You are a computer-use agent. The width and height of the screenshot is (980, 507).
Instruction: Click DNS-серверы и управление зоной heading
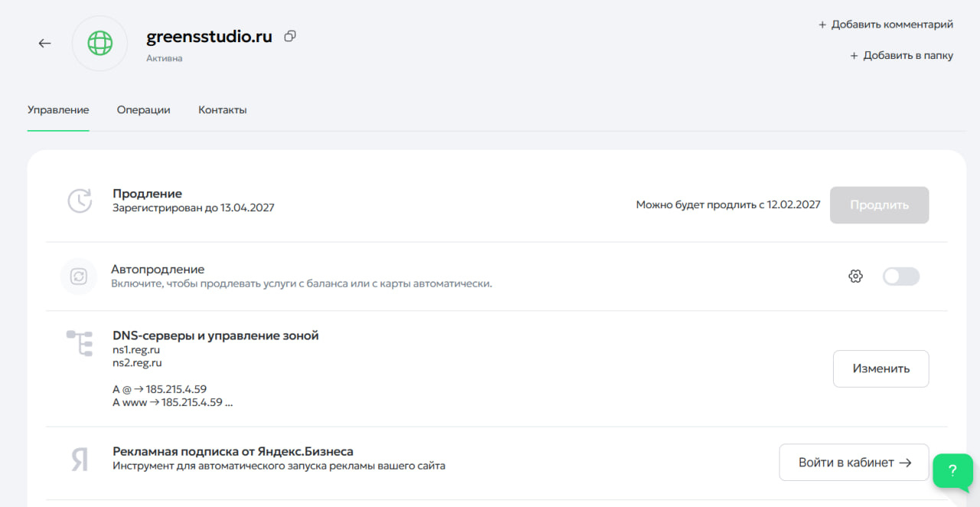(x=215, y=335)
